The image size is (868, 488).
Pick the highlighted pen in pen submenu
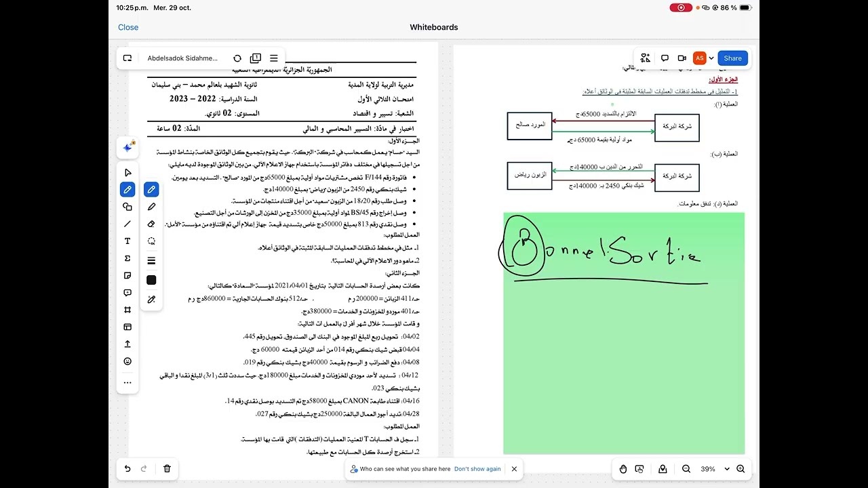pyautogui.click(x=151, y=190)
